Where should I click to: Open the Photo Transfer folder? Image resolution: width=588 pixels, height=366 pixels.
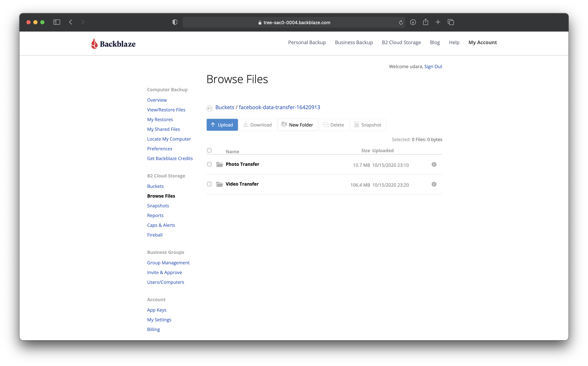[242, 164]
